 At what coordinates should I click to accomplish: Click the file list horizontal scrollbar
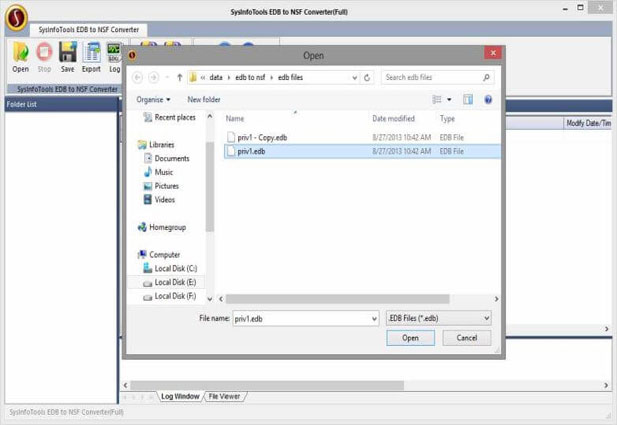337,299
